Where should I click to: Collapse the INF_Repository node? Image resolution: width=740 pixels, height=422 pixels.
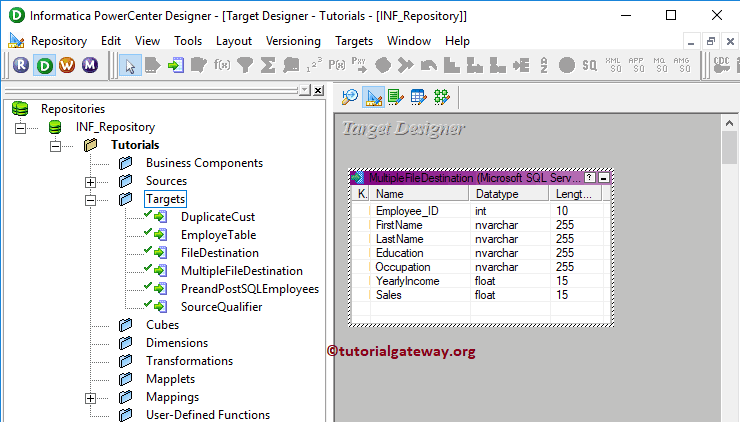pos(20,127)
